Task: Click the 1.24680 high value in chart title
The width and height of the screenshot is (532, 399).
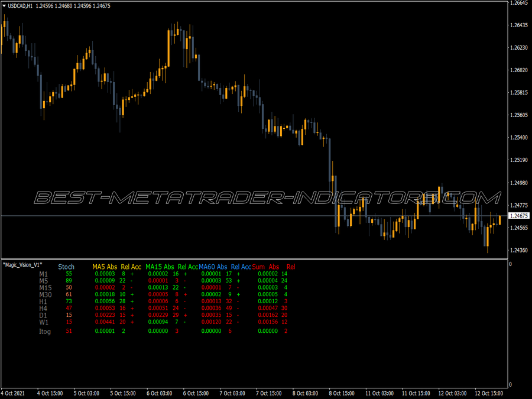Action: [x=64, y=6]
